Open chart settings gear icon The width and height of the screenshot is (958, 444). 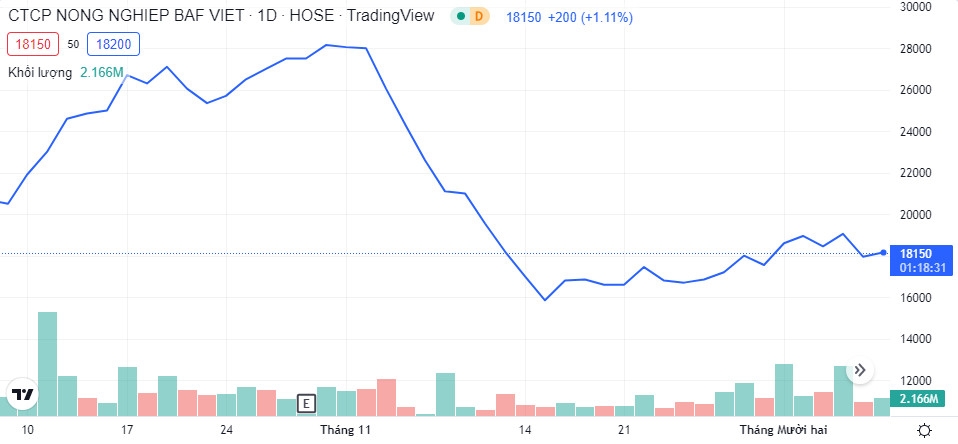924,430
